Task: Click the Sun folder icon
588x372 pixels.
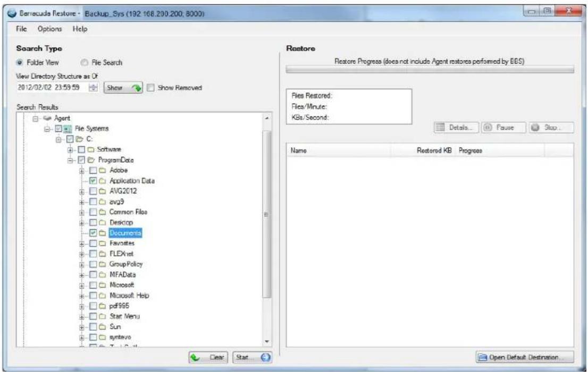Action: click(x=103, y=327)
